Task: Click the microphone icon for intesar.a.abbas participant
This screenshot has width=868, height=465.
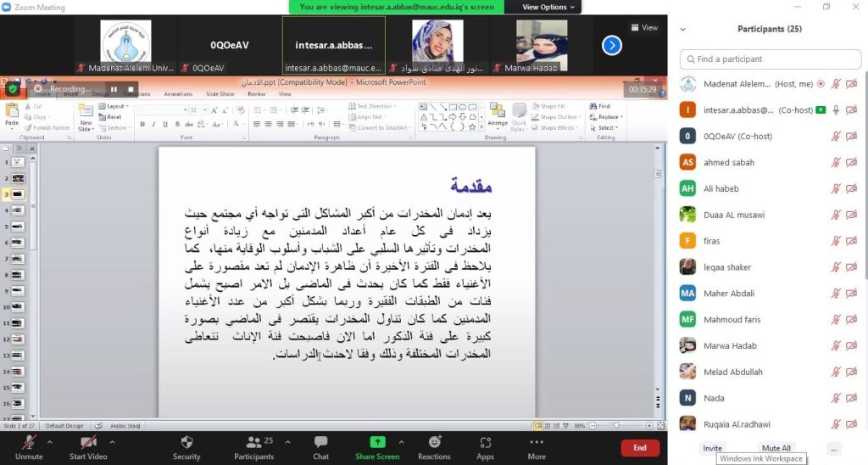Action: (836, 109)
